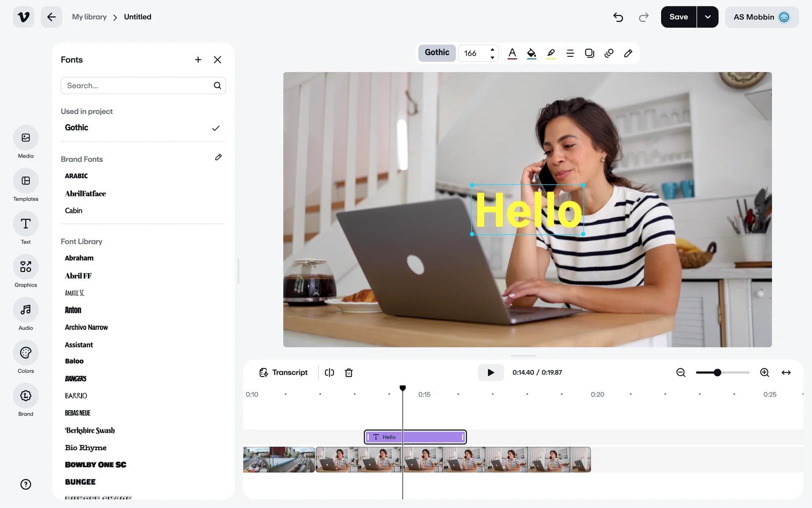Adjust the timeline zoom slider handle
The height and width of the screenshot is (508, 812).
[717, 373]
